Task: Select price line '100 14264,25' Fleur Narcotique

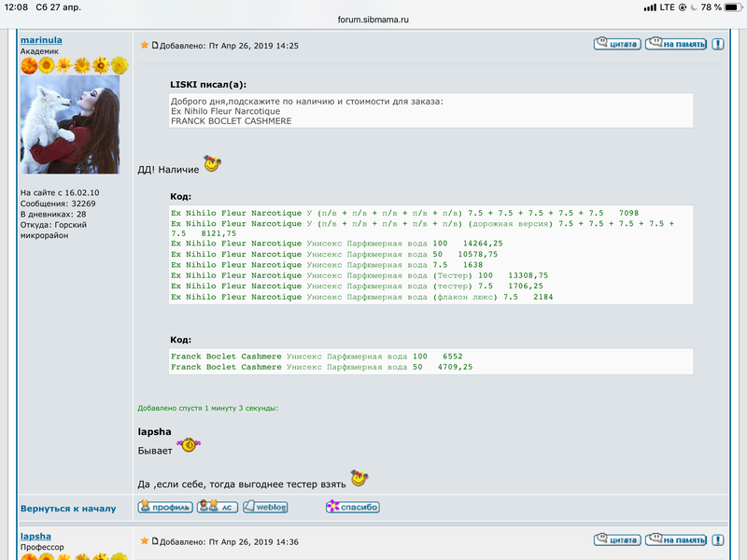Action: click(x=337, y=244)
